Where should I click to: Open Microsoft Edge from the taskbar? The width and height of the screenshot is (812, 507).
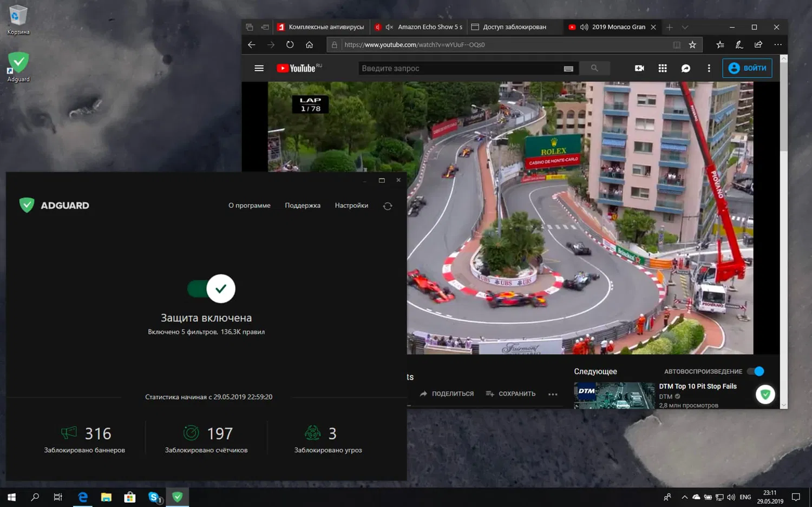coord(83,497)
